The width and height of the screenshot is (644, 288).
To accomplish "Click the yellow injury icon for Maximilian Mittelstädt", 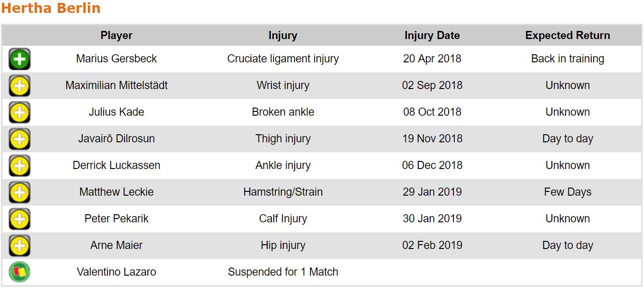I will coord(19,86).
